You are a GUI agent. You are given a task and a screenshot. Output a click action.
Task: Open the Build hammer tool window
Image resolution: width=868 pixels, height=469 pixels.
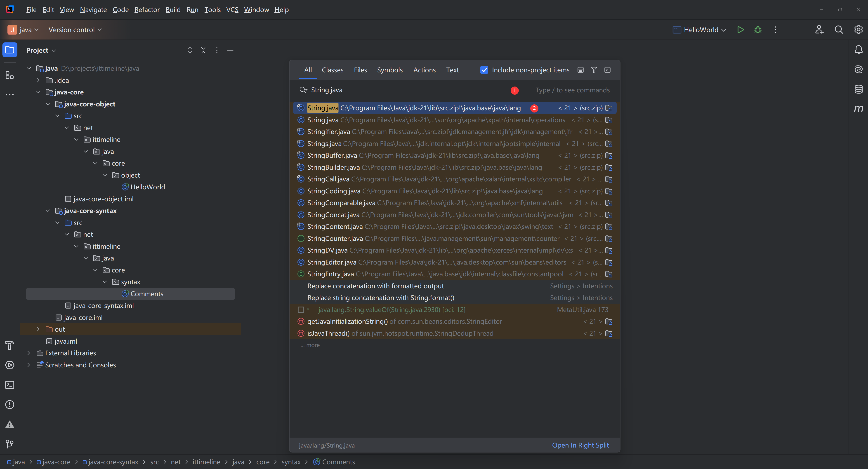click(x=10, y=345)
